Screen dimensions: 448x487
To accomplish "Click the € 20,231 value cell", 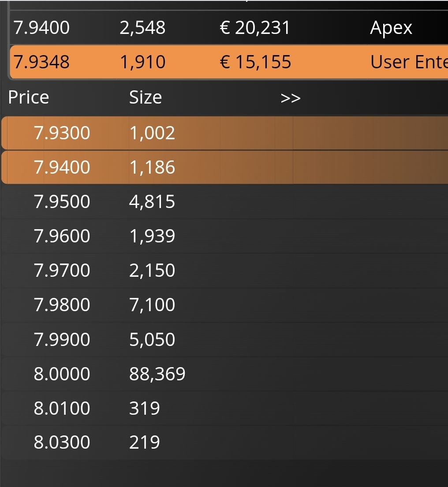I will (255, 28).
